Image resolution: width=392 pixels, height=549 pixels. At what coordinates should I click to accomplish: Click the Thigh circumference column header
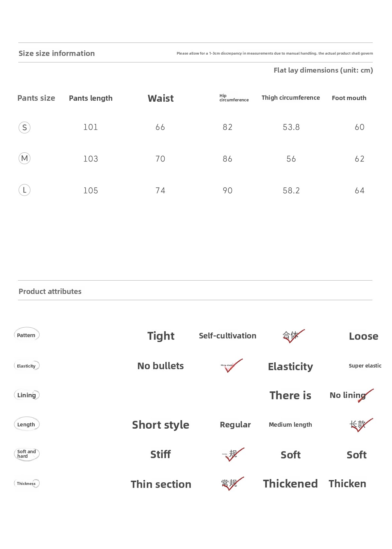[290, 98]
